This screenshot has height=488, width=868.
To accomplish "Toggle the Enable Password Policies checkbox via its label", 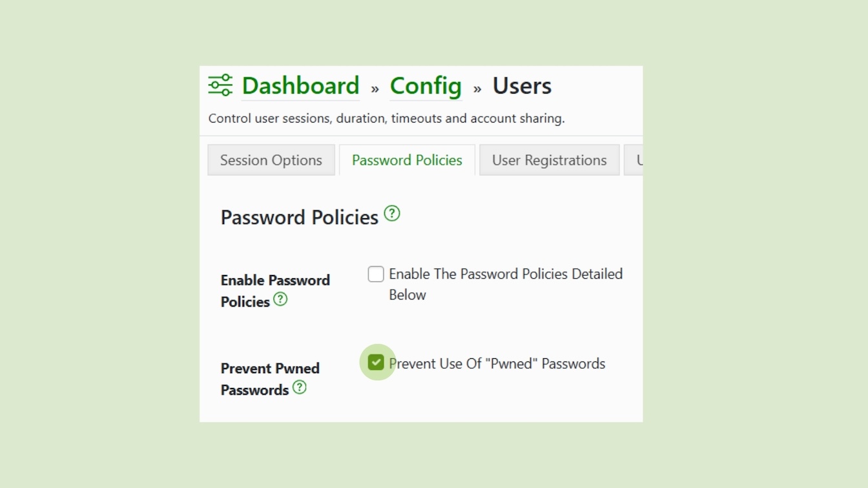I will pos(505,274).
